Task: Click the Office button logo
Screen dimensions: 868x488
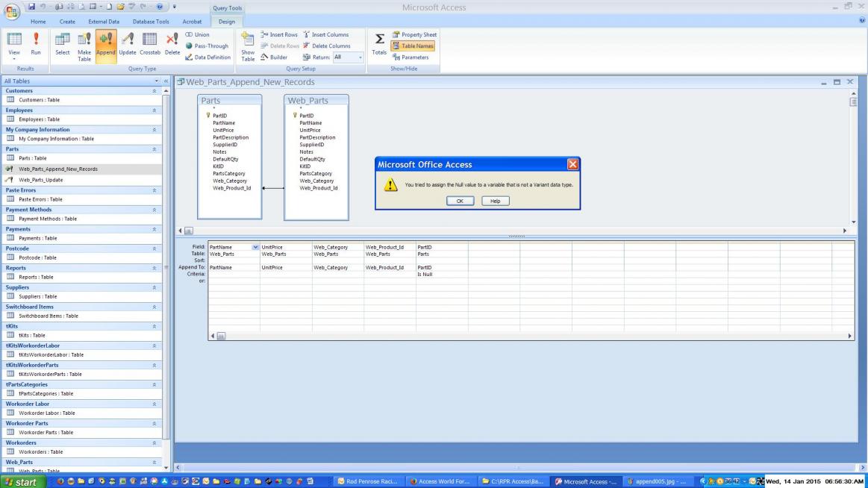Action: coord(11,10)
